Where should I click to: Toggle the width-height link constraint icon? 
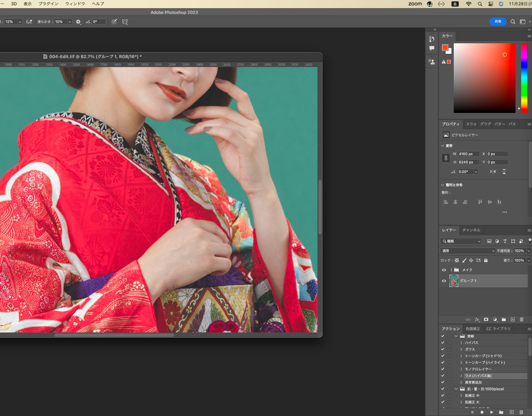pyautogui.click(x=446, y=158)
